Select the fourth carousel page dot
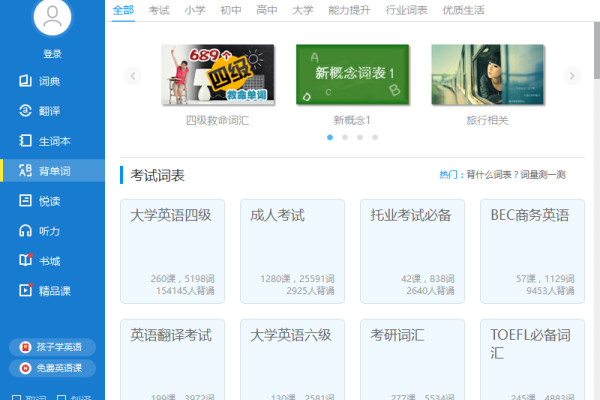This screenshot has width=600, height=400. (x=375, y=137)
